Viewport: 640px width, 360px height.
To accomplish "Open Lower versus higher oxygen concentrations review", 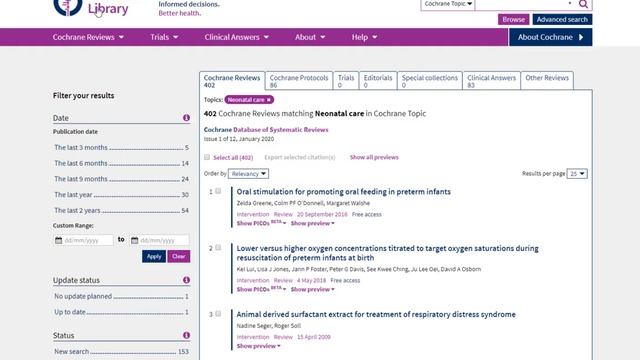I will coord(387,253).
